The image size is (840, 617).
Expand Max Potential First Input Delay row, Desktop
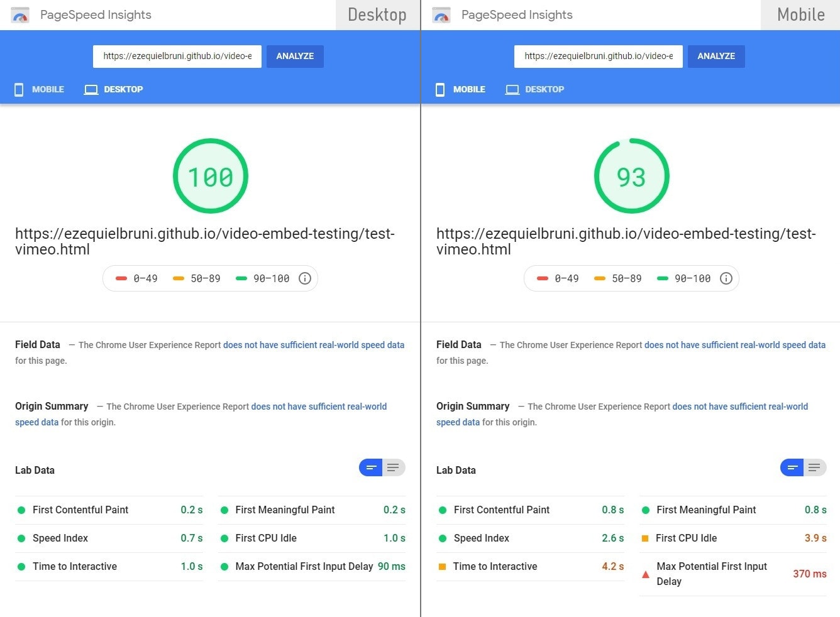click(312, 567)
